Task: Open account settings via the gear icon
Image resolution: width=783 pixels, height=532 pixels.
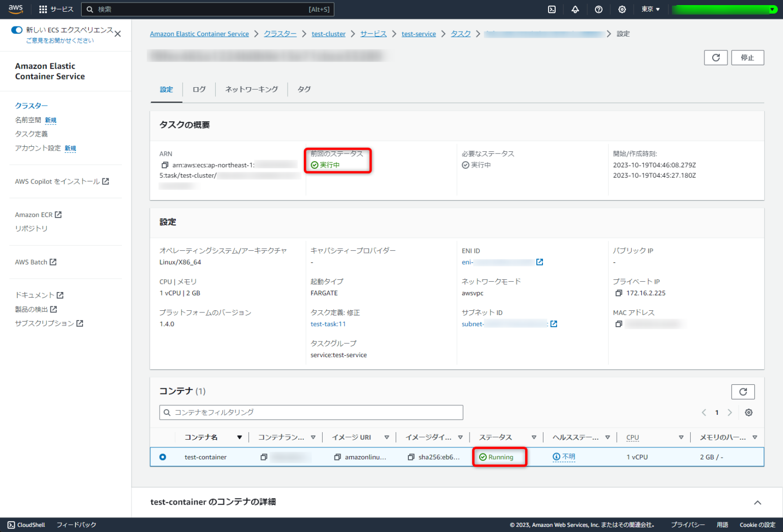Action: click(x=622, y=9)
